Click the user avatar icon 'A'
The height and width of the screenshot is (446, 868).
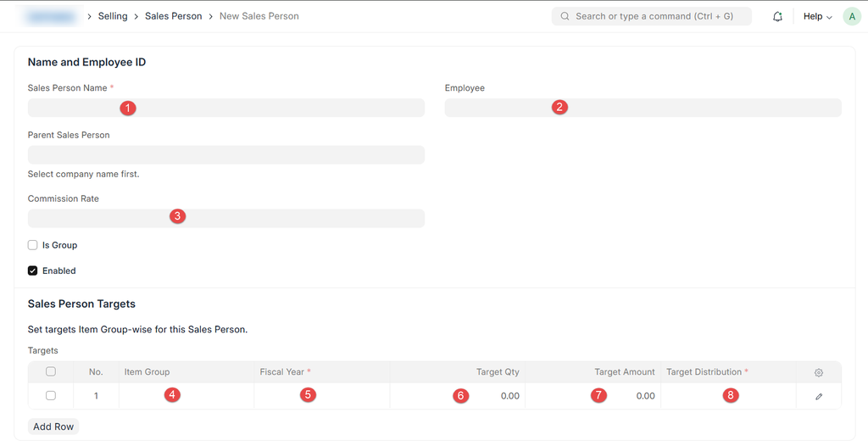[x=851, y=16]
